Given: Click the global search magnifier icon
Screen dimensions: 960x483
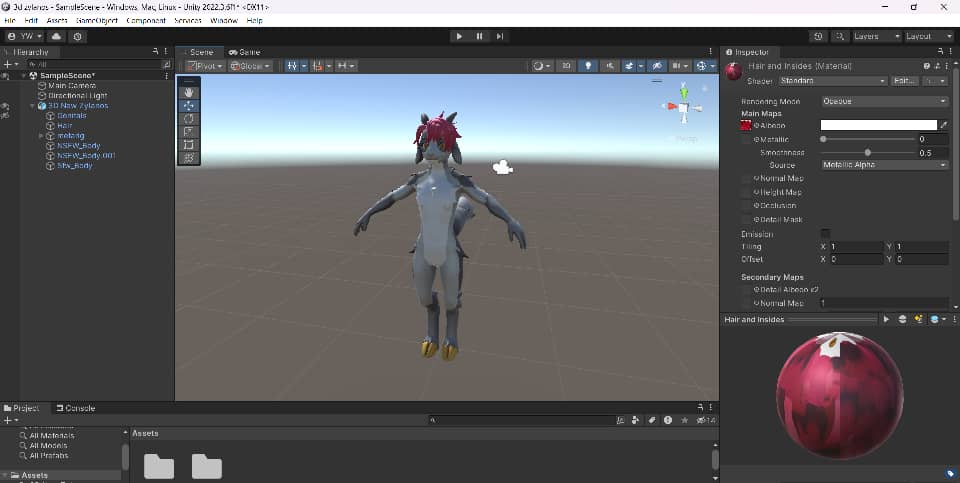Looking at the screenshot, I should point(841,37).
